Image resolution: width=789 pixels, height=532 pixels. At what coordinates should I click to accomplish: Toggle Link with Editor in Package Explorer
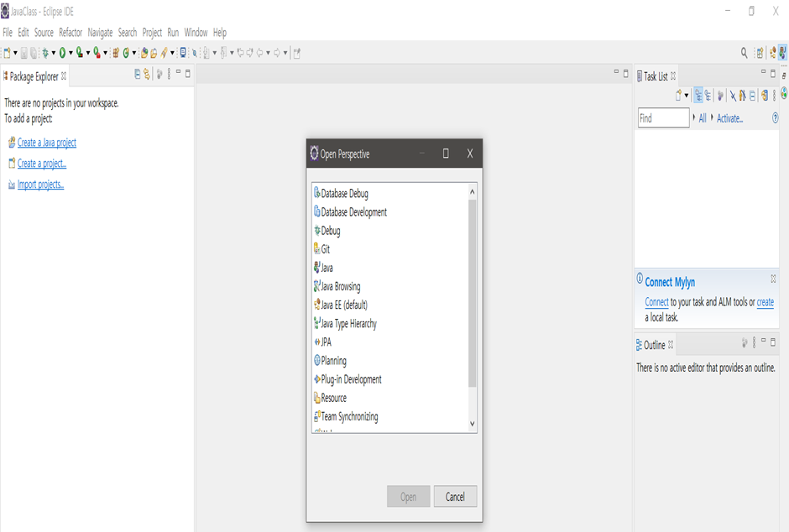tap(146, 74)
